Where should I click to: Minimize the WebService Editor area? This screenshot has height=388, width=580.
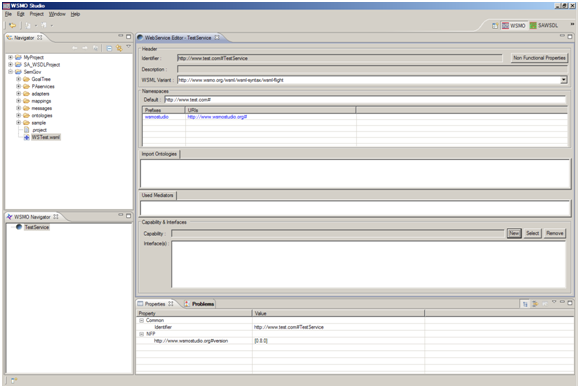(x=562, y=36)
